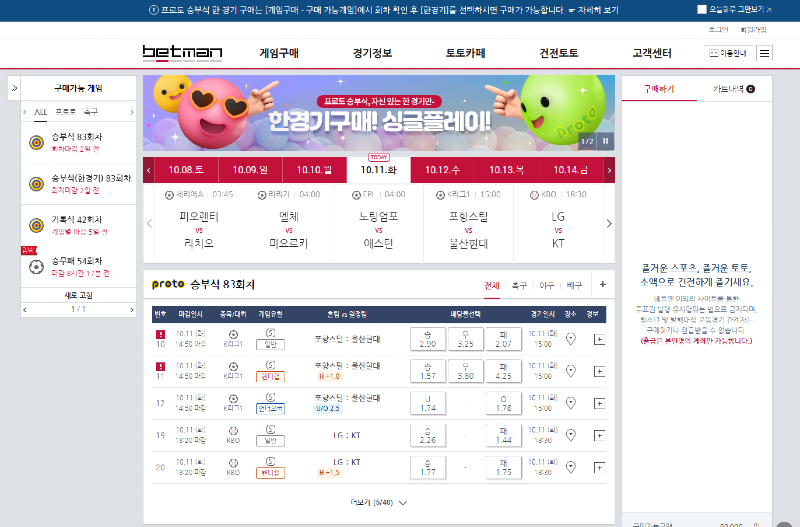Viewport: 800px width, 527px height.
Task: Open the hamburger menu in header
Action: tap(765, 53)
